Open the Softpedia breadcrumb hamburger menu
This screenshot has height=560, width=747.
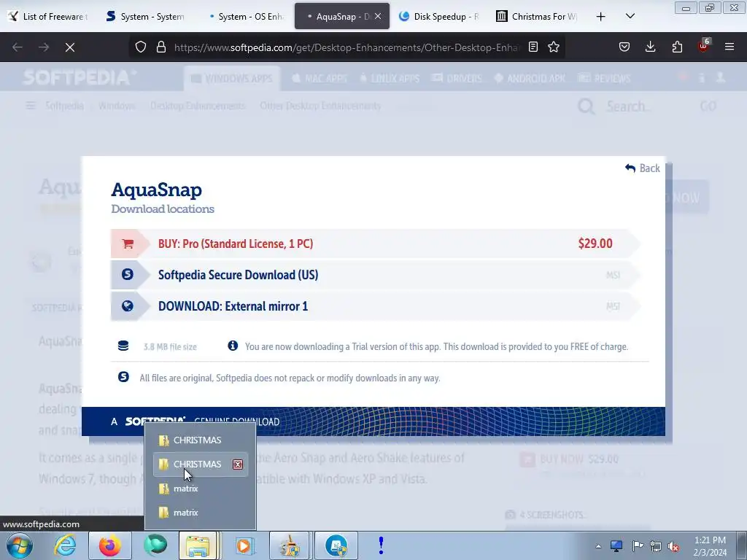point(31,106)
